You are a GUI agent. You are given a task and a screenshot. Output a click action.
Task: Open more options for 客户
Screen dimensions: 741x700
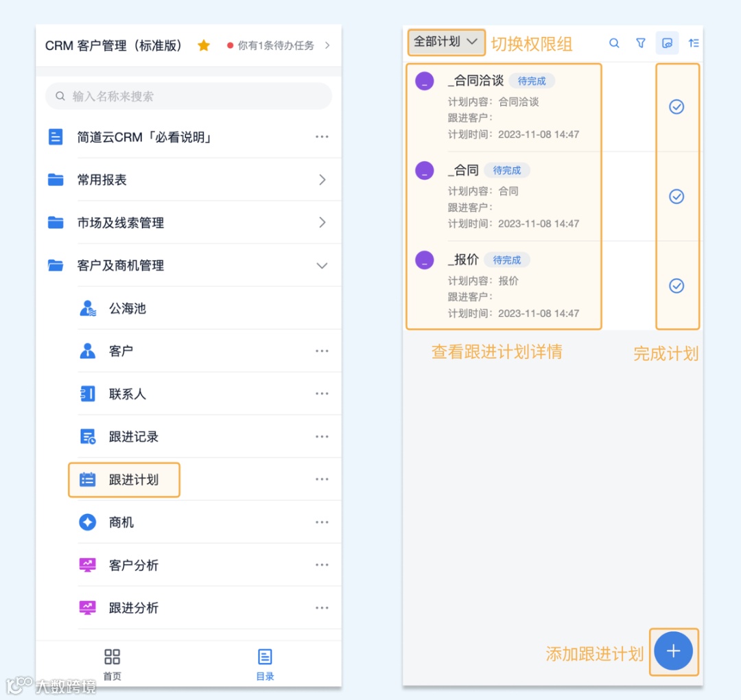click(322, 351)
